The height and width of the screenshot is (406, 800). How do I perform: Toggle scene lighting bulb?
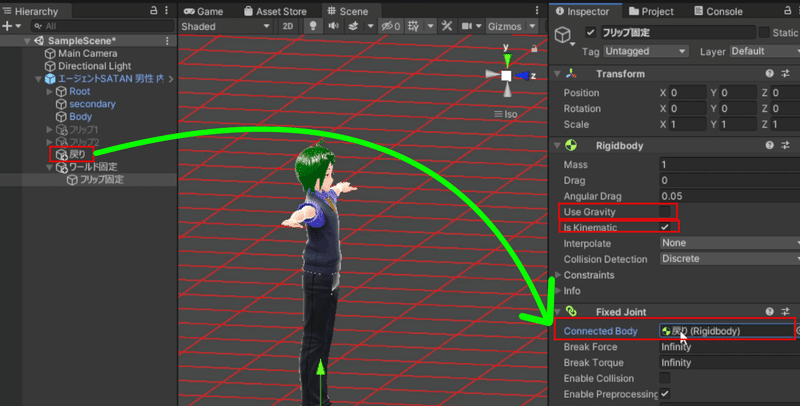313,26
